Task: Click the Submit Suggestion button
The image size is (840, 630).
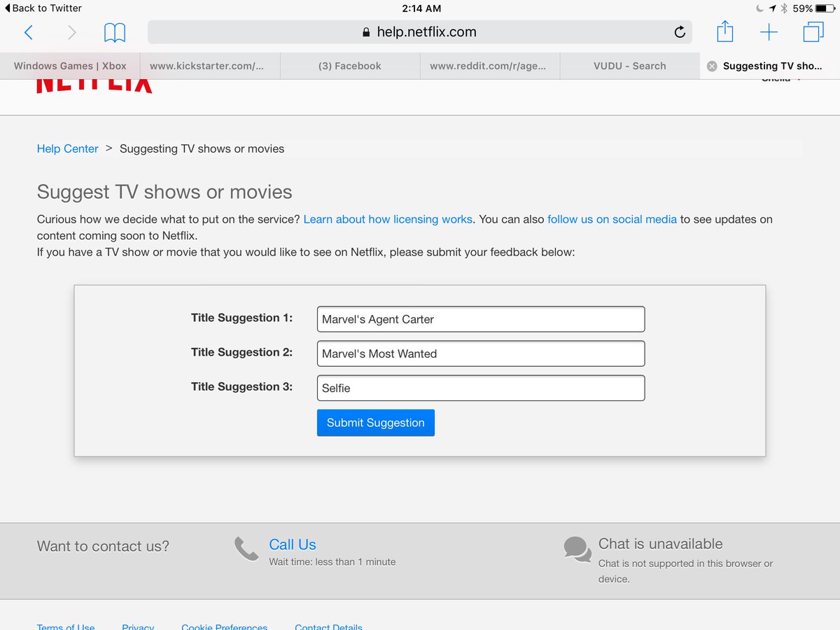Action: coord(376,423)
